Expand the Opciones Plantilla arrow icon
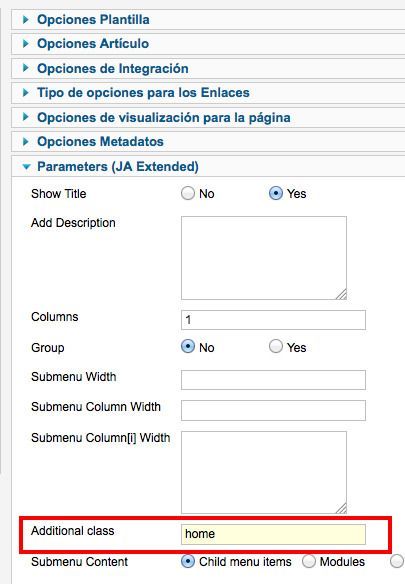This screenshot has height=584, width=405. coord(26,19)
